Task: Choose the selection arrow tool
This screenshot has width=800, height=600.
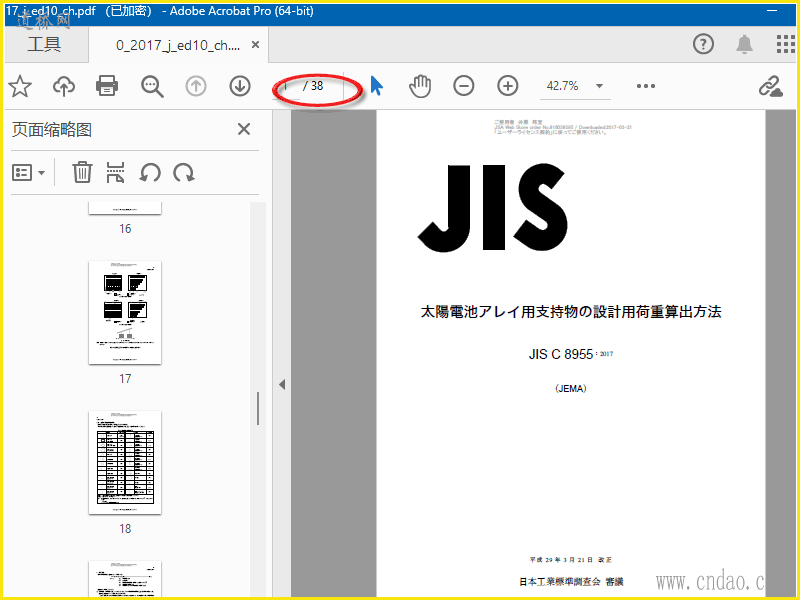Action: (377, 86)
